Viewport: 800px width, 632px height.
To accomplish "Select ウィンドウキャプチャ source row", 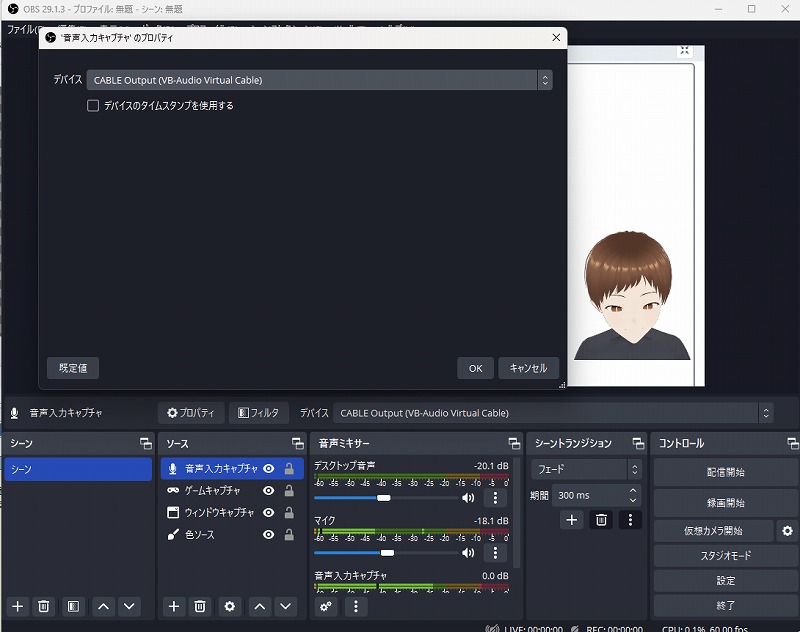I will [x=232, y=513].
